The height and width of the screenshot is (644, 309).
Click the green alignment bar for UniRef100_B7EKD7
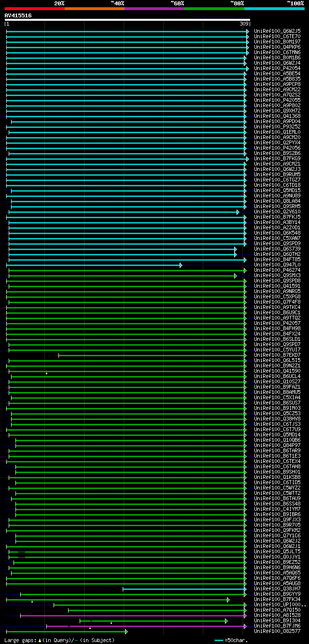click(x=153, y=355)
